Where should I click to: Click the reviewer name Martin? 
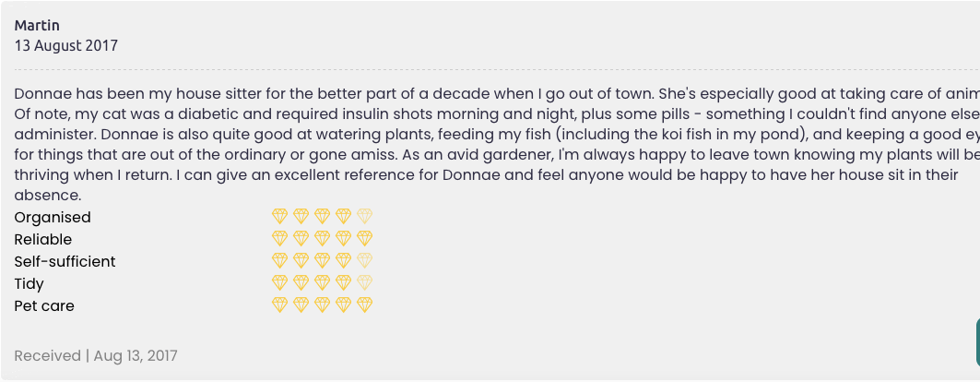tap(37, 25)
